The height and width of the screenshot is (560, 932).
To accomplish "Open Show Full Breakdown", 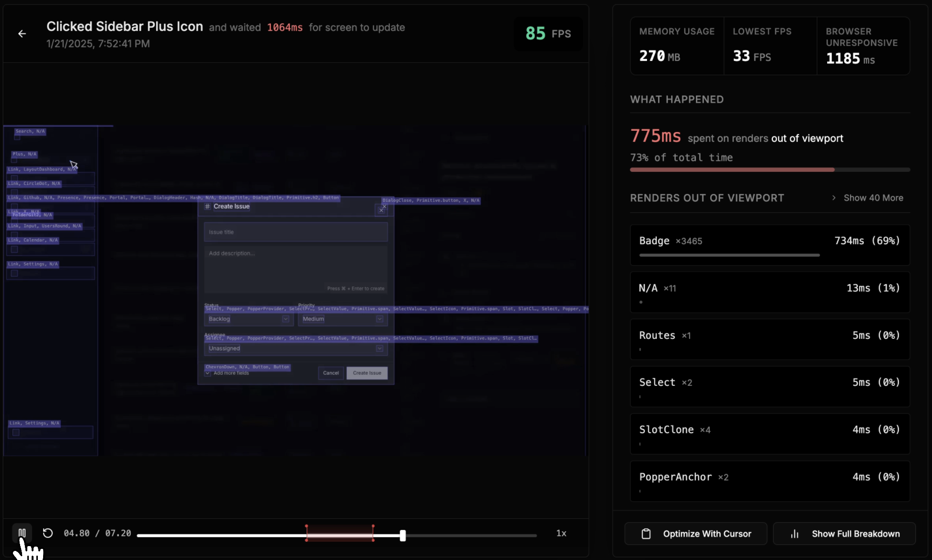I will click(x=844, y=534).
